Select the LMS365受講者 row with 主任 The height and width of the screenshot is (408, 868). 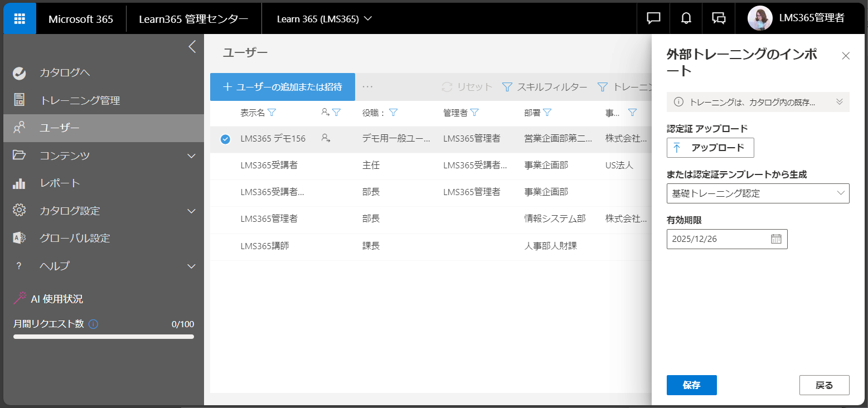click(x=430, y=166)
